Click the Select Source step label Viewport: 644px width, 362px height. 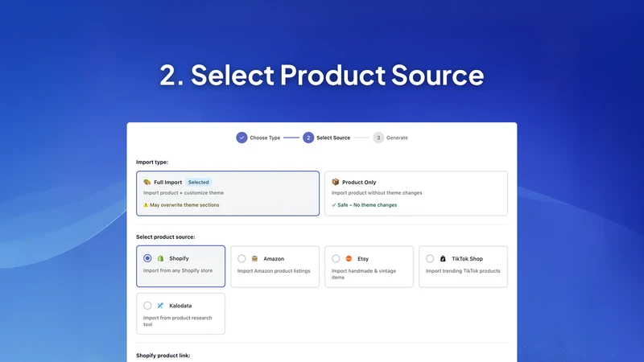[333, 138]
